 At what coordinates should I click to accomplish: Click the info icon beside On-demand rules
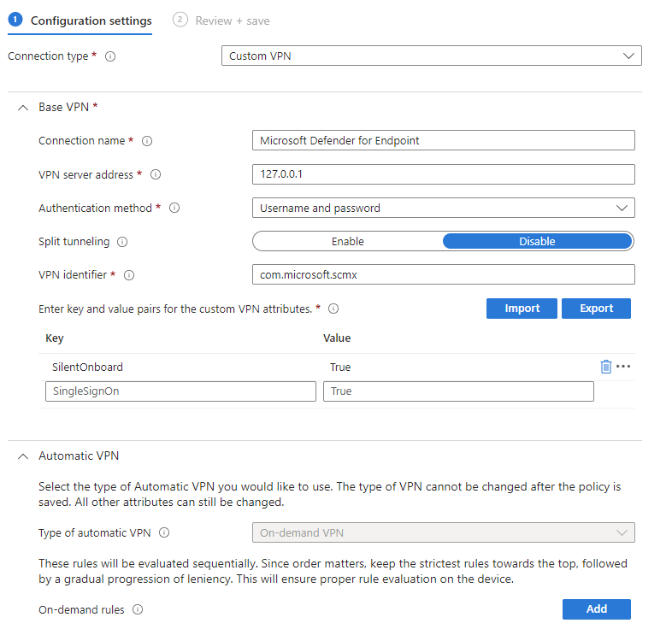pyautogui.click(x=138, y=610)
